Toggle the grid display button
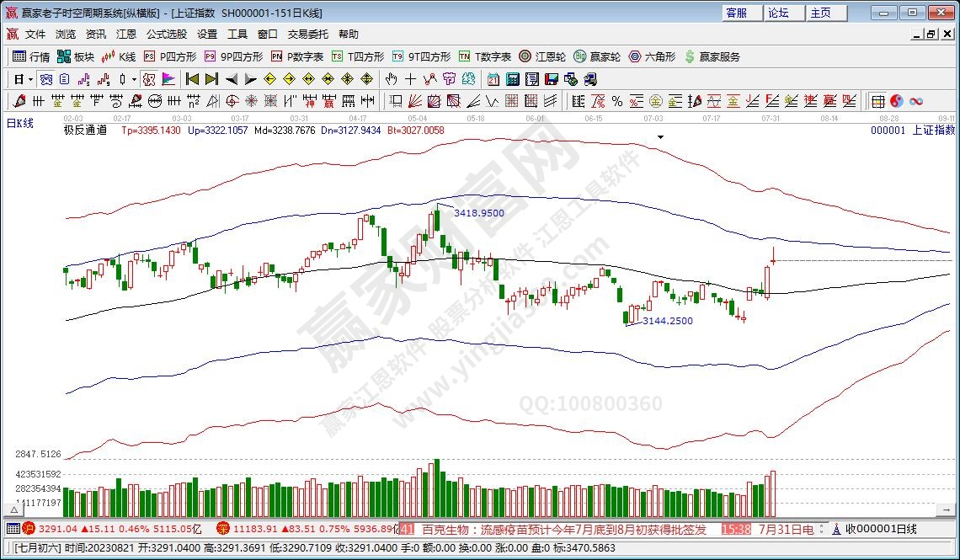Screen dimensions: 960x560 pyautogui.click(x=877, y=101)
